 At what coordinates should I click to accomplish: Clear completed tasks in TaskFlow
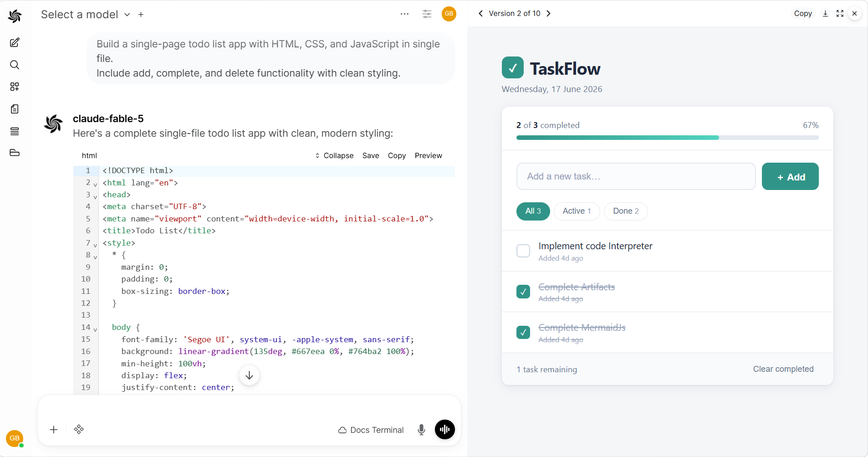click(783, 369)
